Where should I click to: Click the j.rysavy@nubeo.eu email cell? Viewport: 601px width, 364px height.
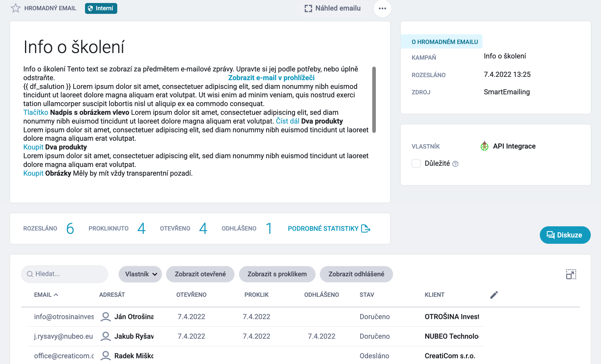(64, 336)
